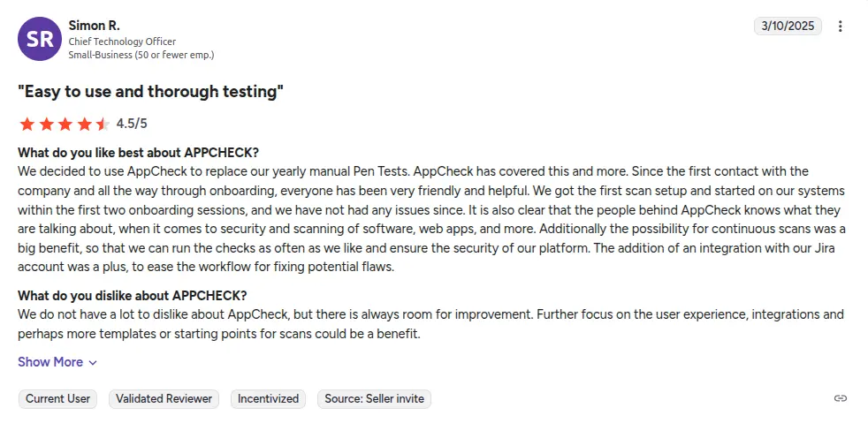
Task: Click the 4.5/5 rating score text
Action: click(x=132, y=124)
